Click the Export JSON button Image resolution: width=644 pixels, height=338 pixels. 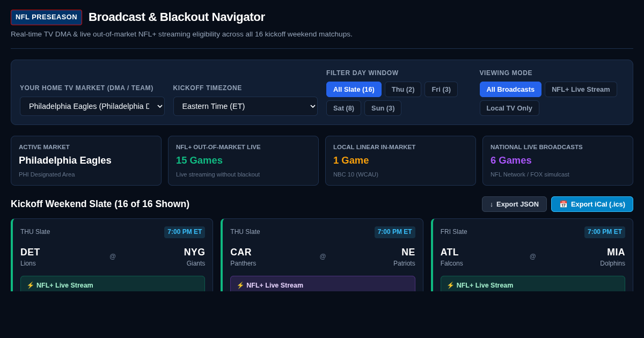coord(514,204)
